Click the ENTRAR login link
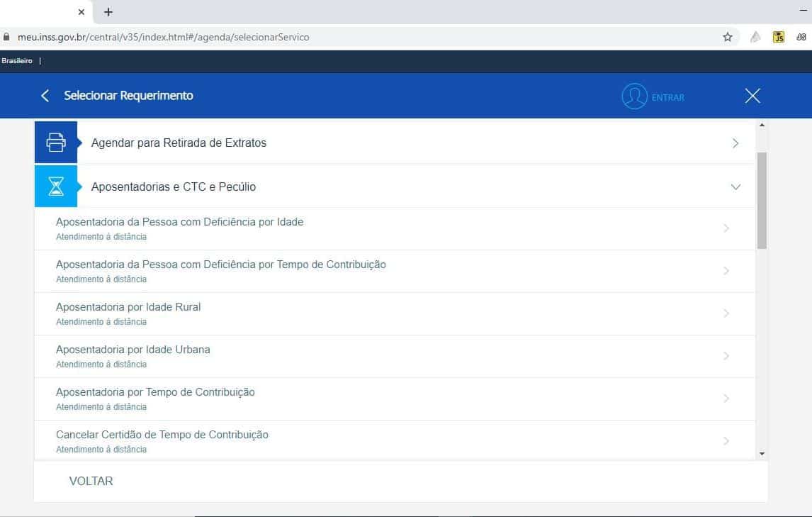The height and width of the screenshot is (517, 812). pyautogui.click(x=667, y=97)
